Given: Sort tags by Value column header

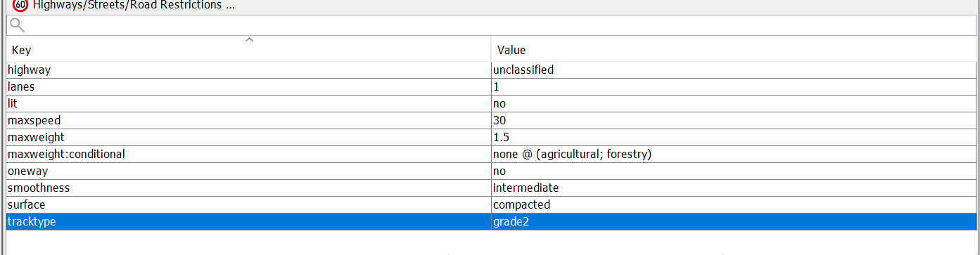Looking at the screenshot, I should coord(734,51).
